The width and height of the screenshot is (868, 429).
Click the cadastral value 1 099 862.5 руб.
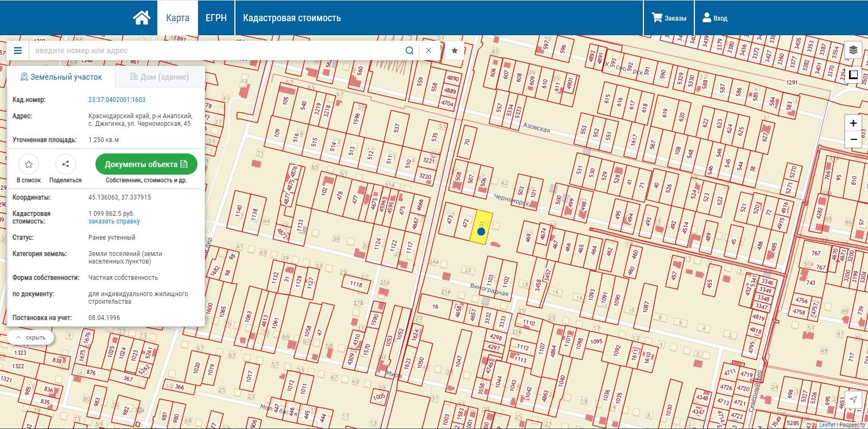coord(111,214)
